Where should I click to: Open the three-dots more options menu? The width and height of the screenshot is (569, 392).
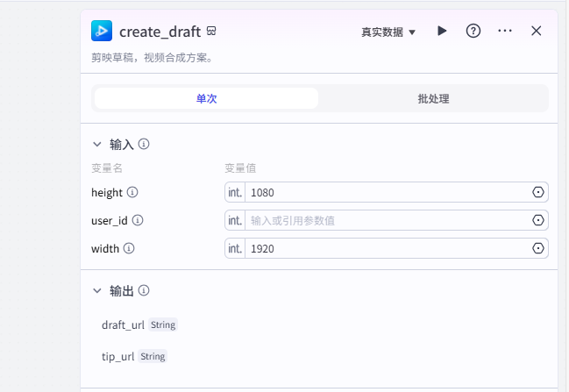[x=505, y=31]
